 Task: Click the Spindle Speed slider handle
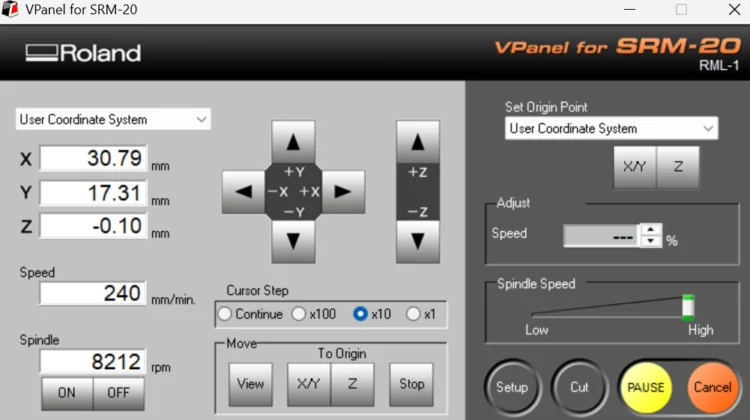tap(688, 308)
